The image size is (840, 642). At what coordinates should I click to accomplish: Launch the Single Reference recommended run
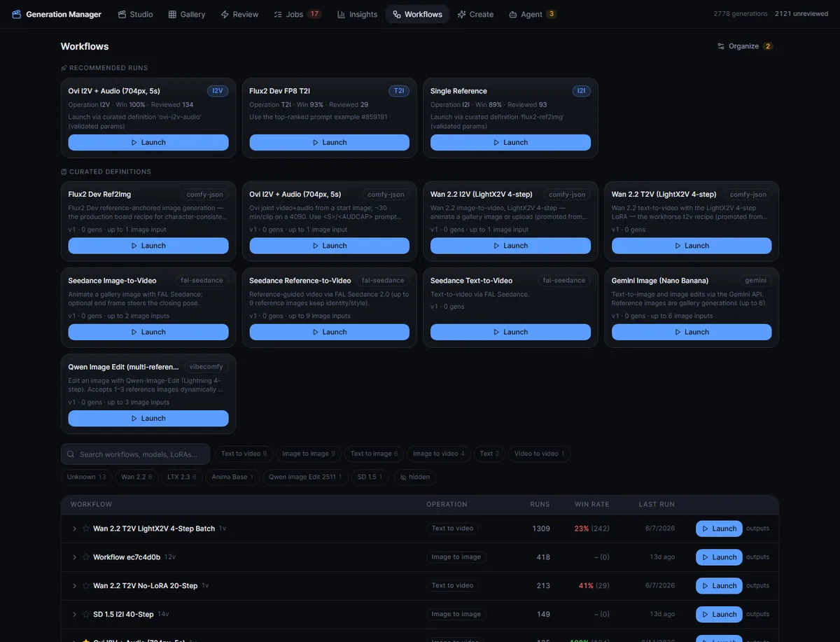point(510,142)
